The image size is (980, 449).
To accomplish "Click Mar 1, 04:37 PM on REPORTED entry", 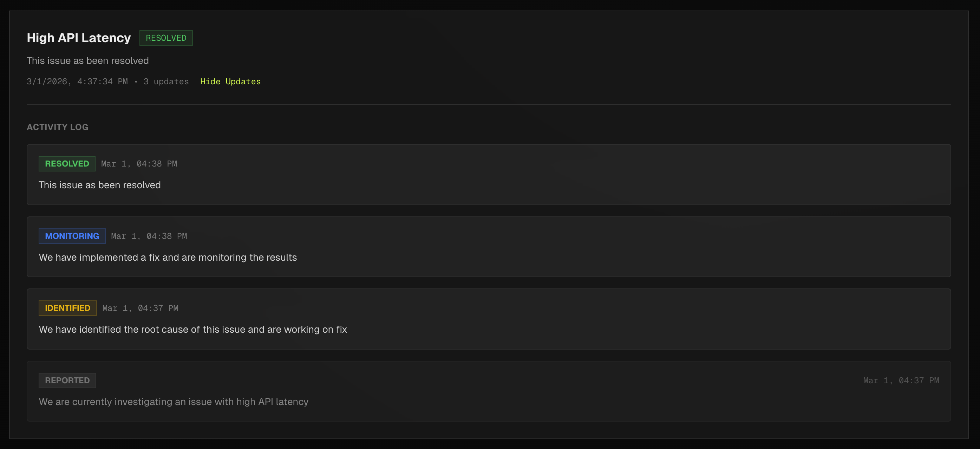I will click(x=901, y=380).
